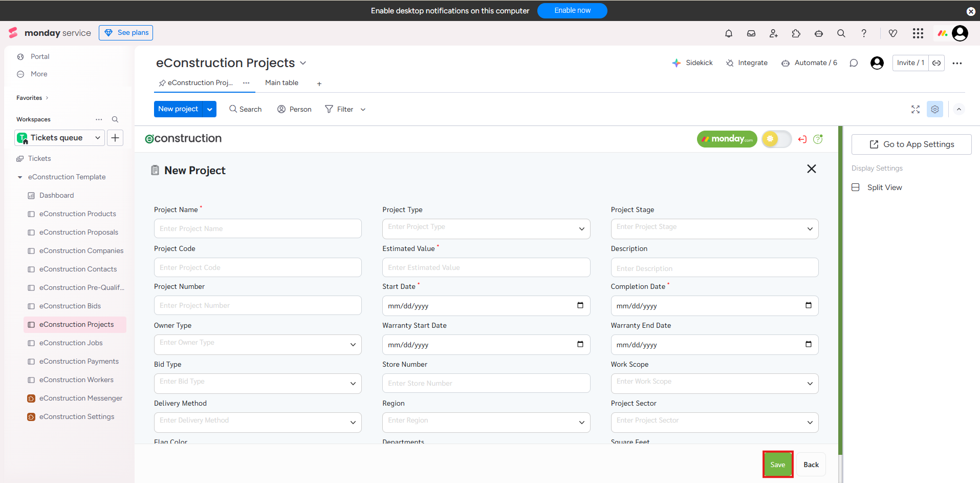Open eConstruction Jobs in sidebar
This screenshot has height=483, width=980.
pos(71,343)
